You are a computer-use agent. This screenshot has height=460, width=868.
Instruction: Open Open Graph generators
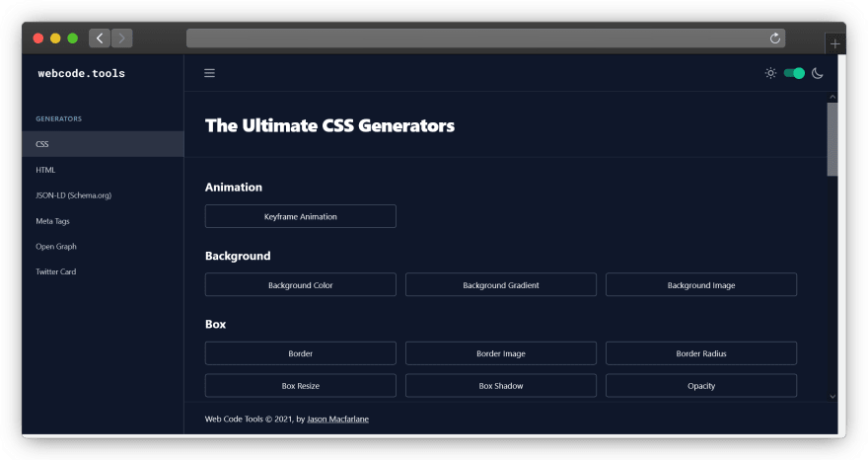point(103,246)
